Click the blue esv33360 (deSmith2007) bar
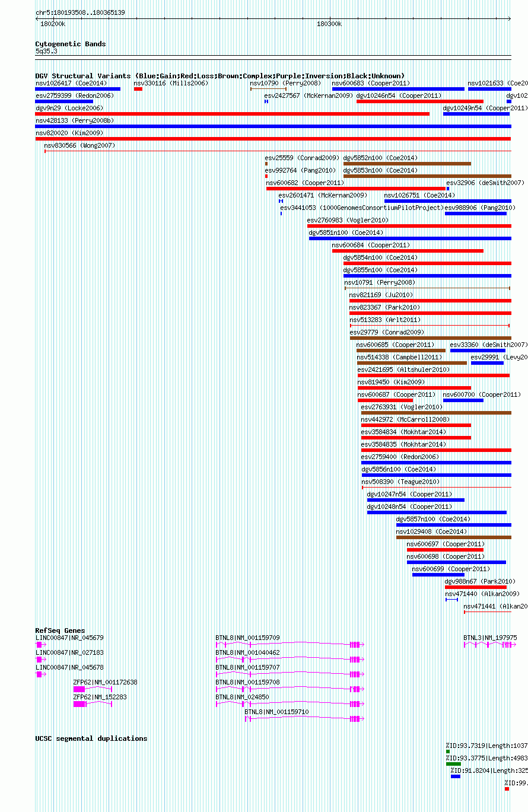 [478, 351]
